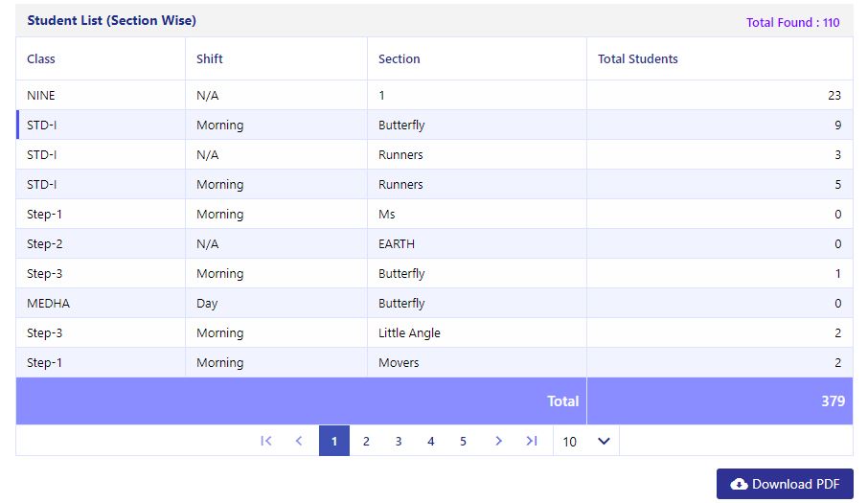Click the Shift column header
Image resolution: width=868 pixels, height=503 pixels.
pos(209,58)
